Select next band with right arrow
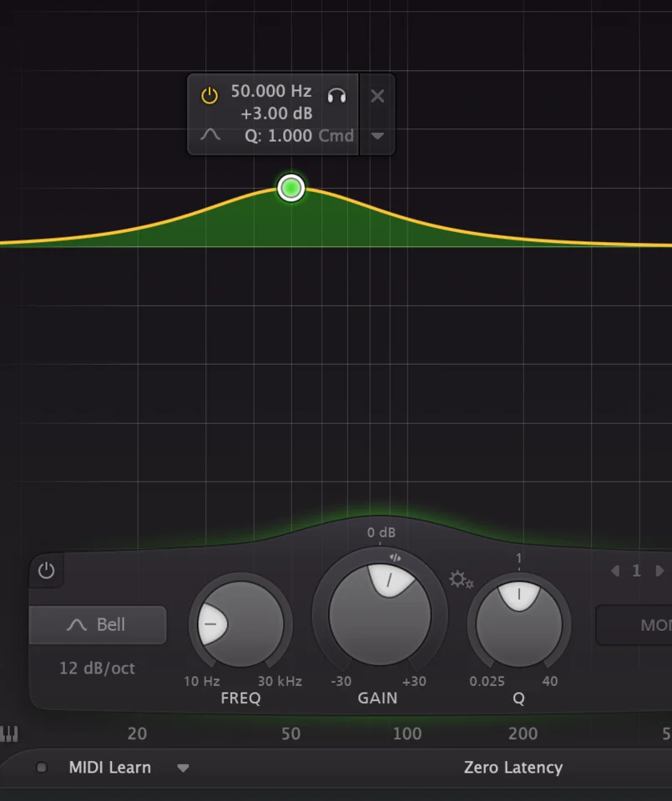This screenshot has height=801, width=672. (659, 572)
